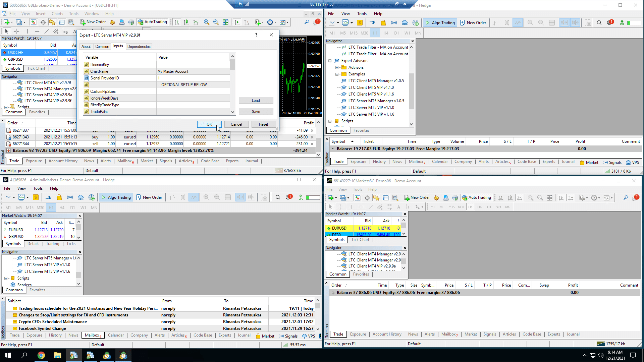This screenshot has height=362, width=644.
Task: Expand Scripts node in AdmiralMarkets Navigator
Action: tap(6, 278)
